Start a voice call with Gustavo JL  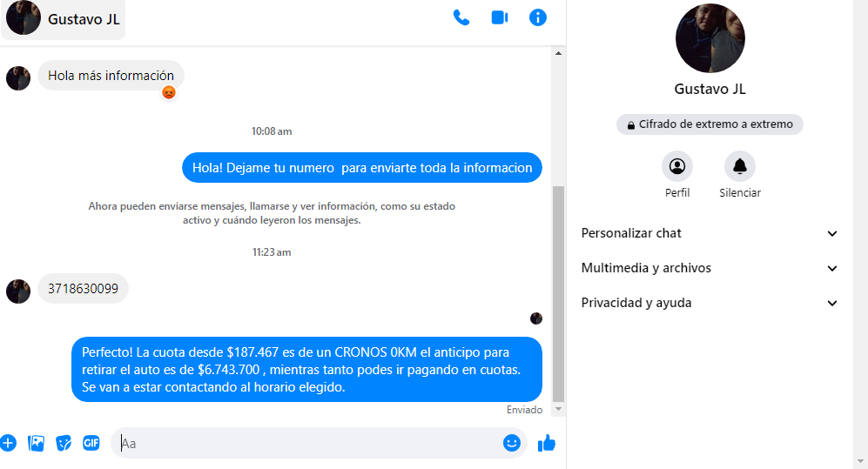pyautogui.click(x=461, y=17)
